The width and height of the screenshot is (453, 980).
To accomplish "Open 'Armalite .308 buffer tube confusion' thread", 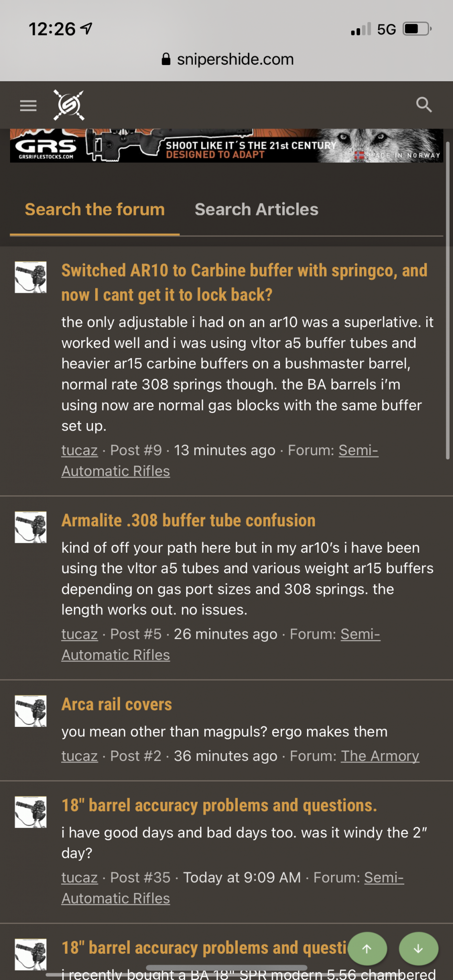I will (x=188, y=521).
